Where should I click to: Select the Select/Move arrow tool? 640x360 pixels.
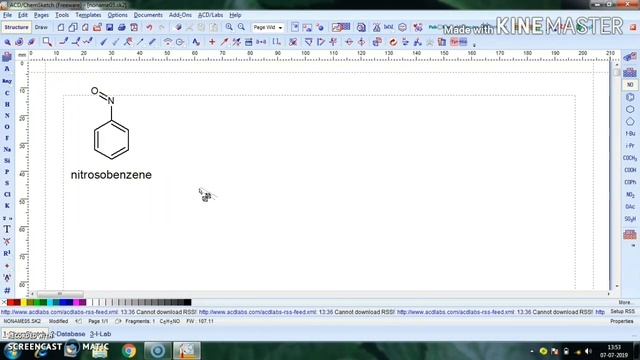tap(7, 42)
